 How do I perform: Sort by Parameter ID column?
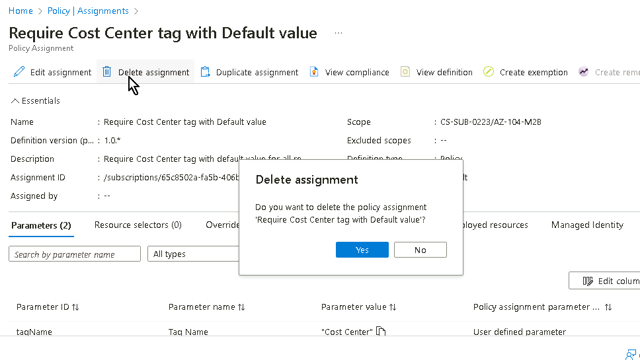click(x=75, y=307)
